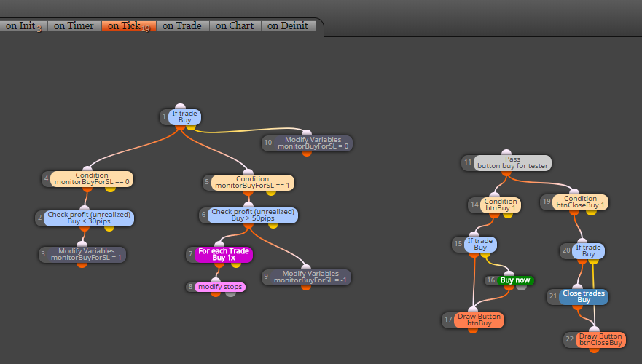
Task: Click yellow output connector of Condition btnCloseBuy block
Action: click(591, 212)
